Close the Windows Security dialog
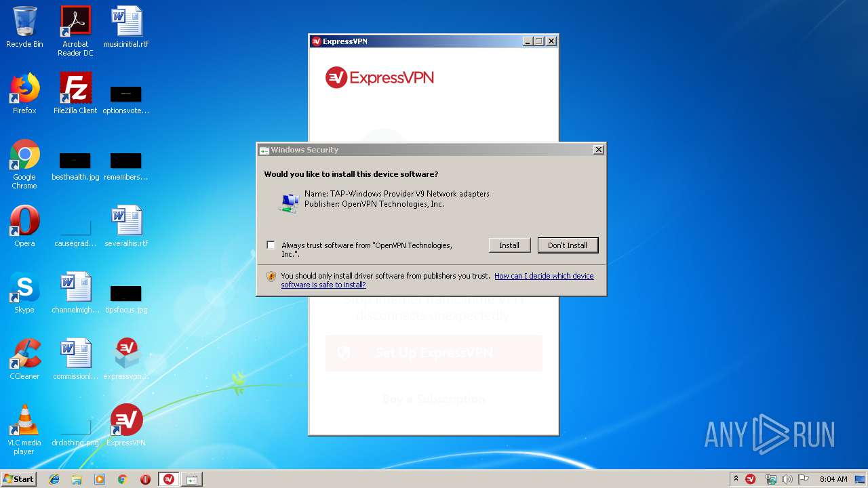 point(598,150)
